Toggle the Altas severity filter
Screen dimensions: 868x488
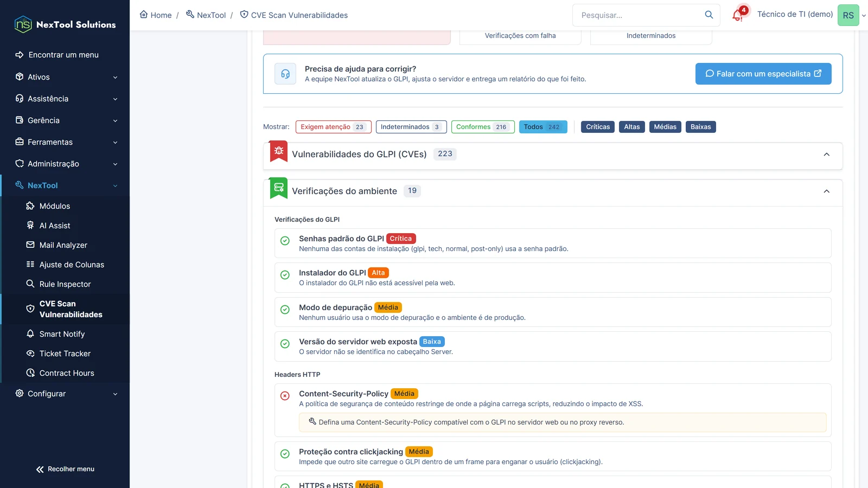click(632, 127)
